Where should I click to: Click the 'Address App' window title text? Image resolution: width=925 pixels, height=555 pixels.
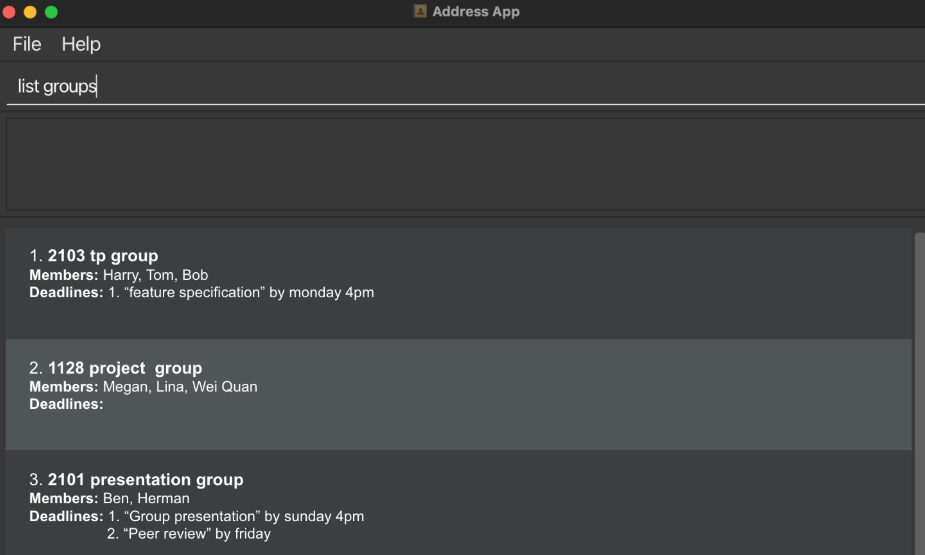(476, 12)
